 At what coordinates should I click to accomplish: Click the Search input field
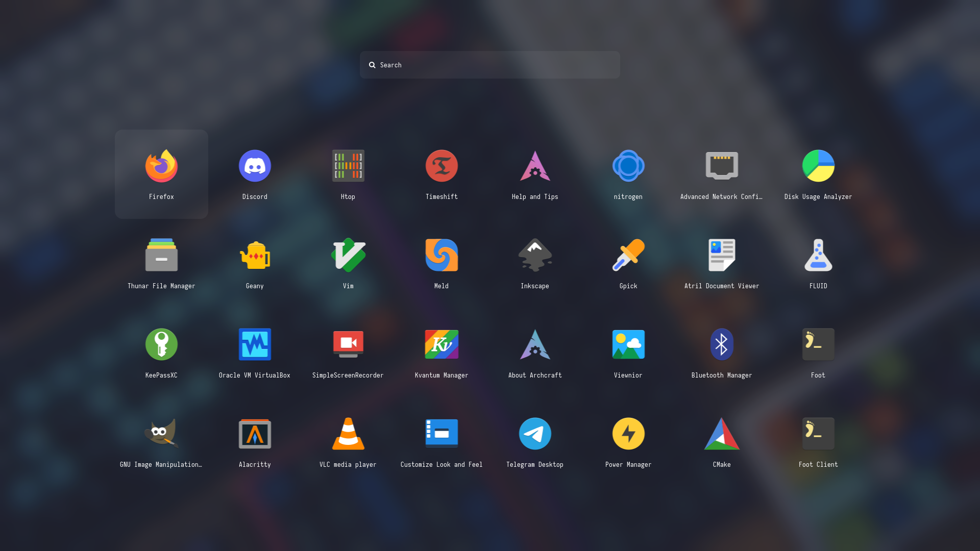point(490,65)
